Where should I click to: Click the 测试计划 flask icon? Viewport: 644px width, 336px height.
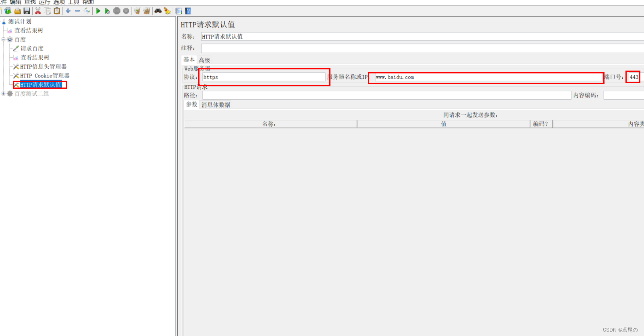click(x=4, y=21)
